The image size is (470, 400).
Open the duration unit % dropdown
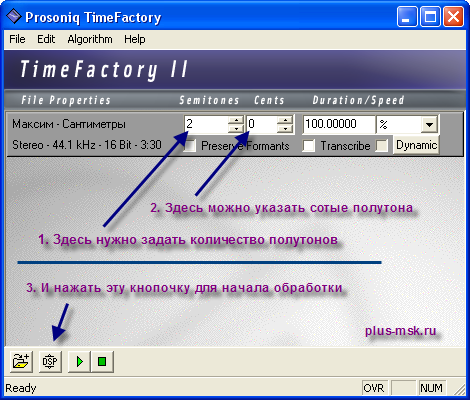[x=429, y=125]
